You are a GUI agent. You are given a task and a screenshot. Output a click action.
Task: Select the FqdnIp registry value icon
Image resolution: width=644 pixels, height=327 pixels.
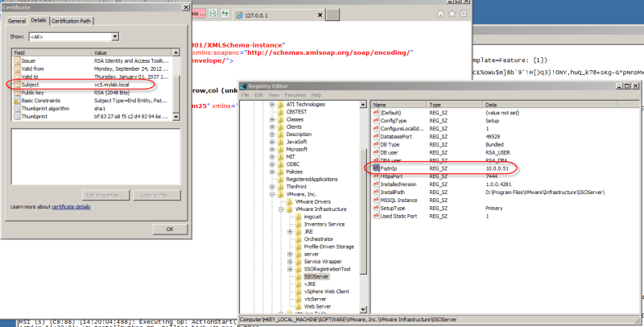tap(375, 168)
